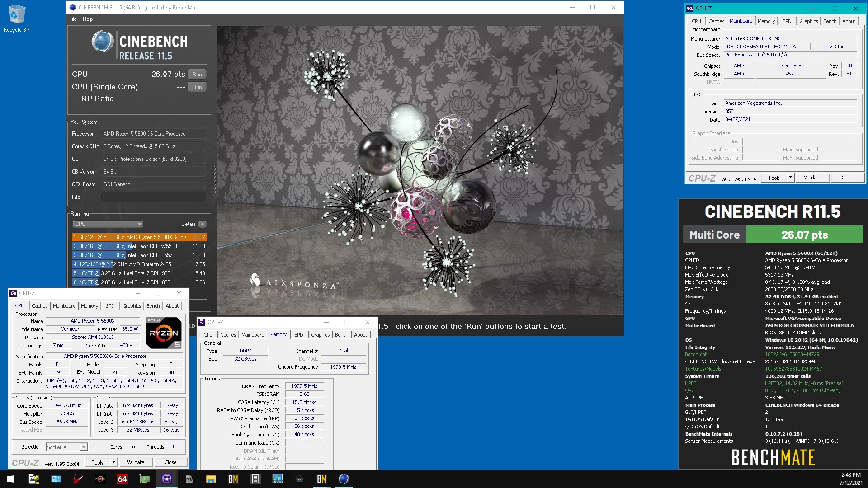The image size is (868, 488).
Task: Click the BenchMate logo at panel bottom
Action: click(x=773, y=457)
